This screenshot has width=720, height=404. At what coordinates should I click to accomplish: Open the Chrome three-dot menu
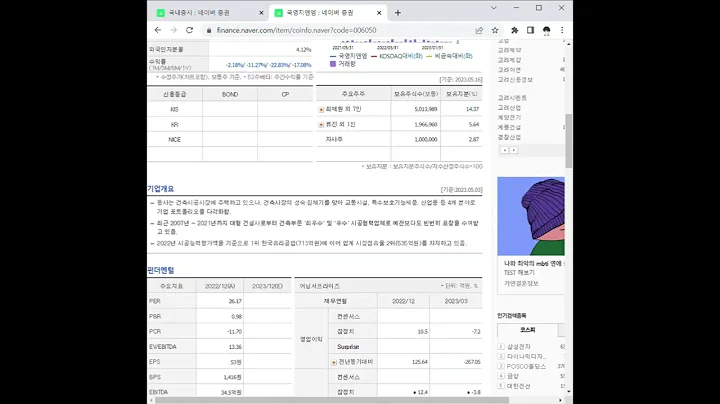562,30
